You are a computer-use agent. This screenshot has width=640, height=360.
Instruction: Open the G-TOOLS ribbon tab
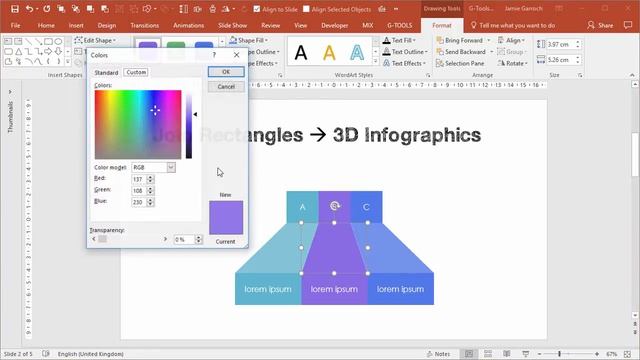coord(400,25)
